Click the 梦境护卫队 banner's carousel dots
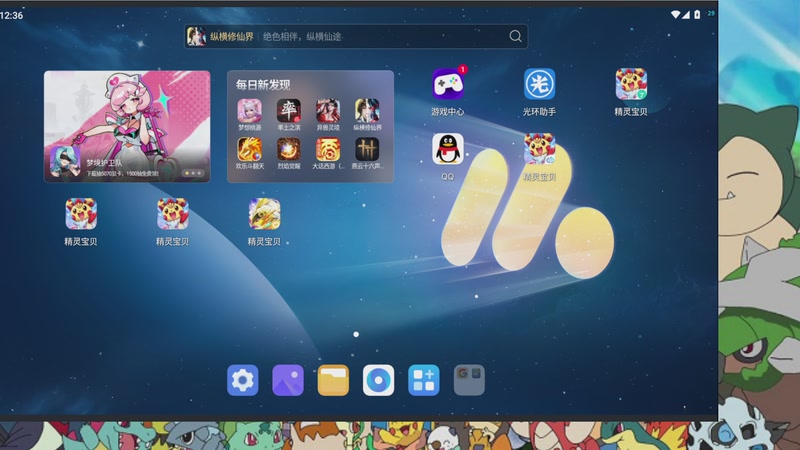 pos(193,173)
